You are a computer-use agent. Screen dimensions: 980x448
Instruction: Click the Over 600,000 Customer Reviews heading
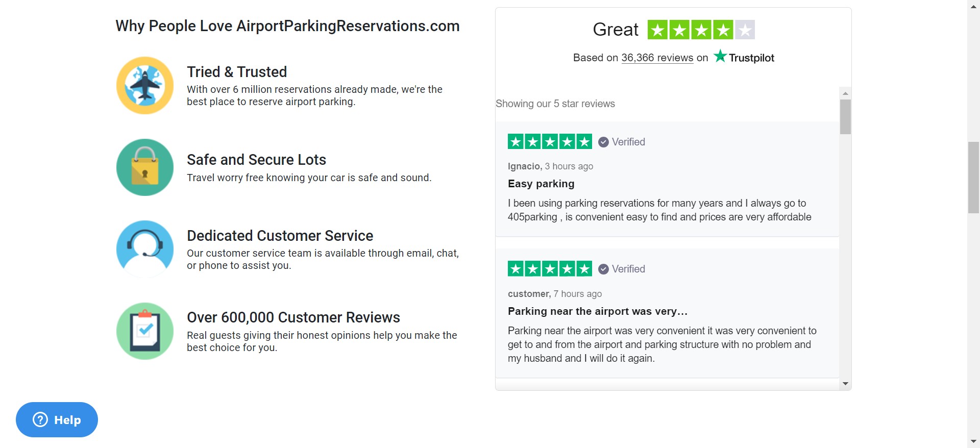(293, 317)
